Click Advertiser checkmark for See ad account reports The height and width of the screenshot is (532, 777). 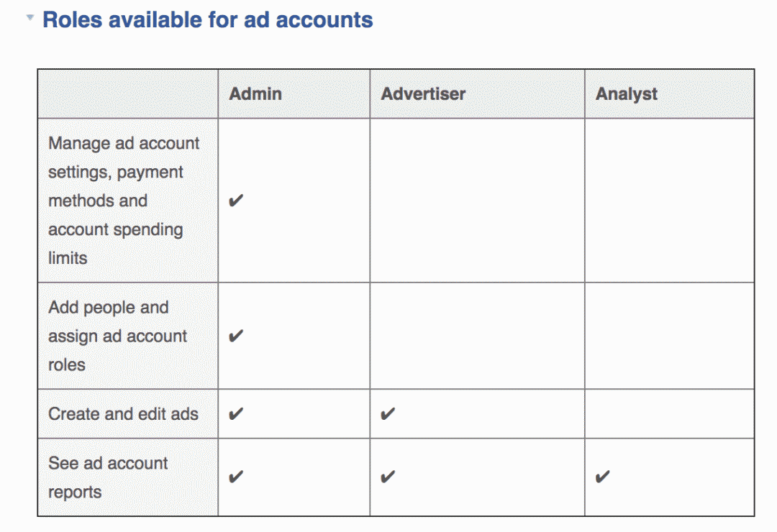click(388, 477)
